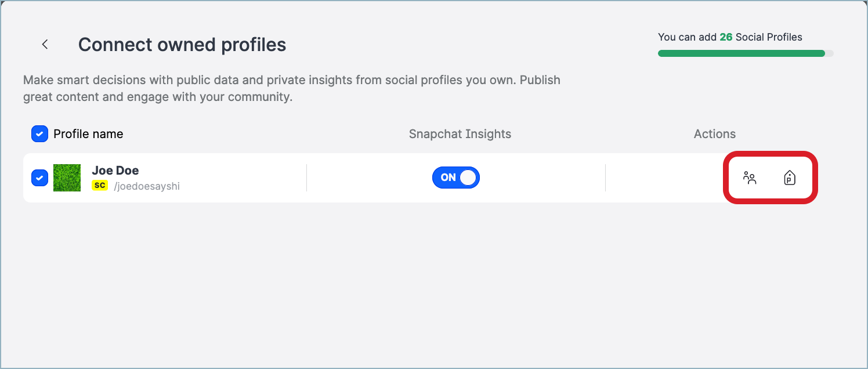The image size is (868, 369).
Task: Go back using the left chevron arrow
Action: (45, 45)
